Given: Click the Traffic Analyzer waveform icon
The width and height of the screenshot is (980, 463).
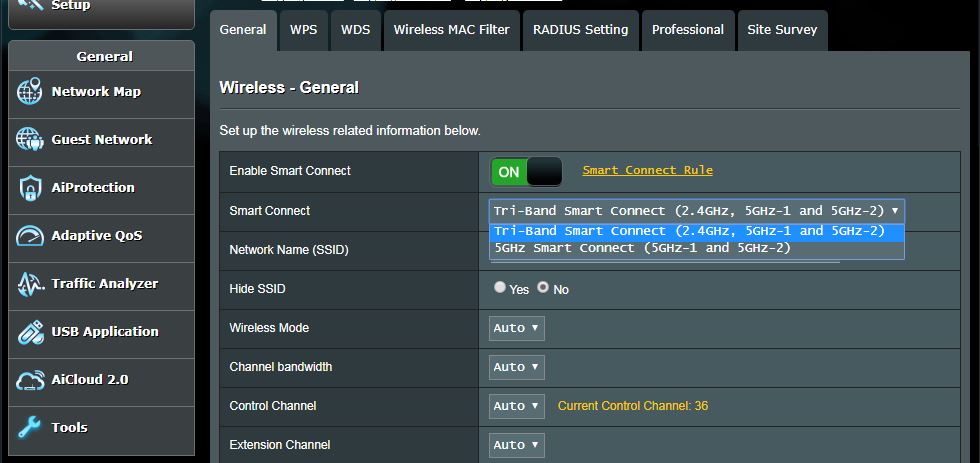Looking at the screenshot, I should 29,284.
